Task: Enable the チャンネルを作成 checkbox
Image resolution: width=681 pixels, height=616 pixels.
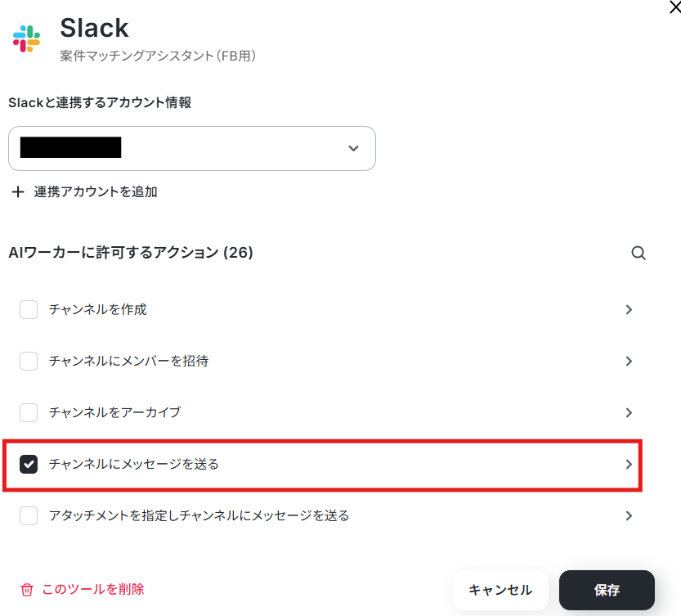Action: 29,310
